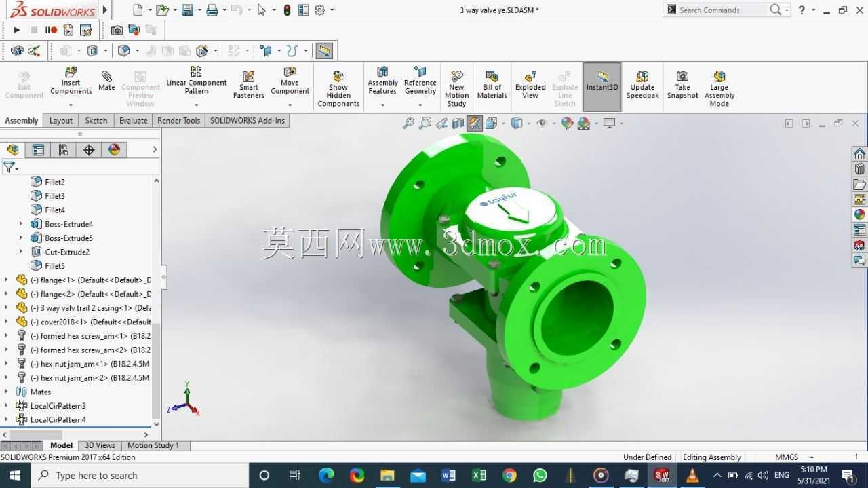868x488 pixels.
Task: Open the Custom Properties task pane icon
Action: [x=859, y=230]
